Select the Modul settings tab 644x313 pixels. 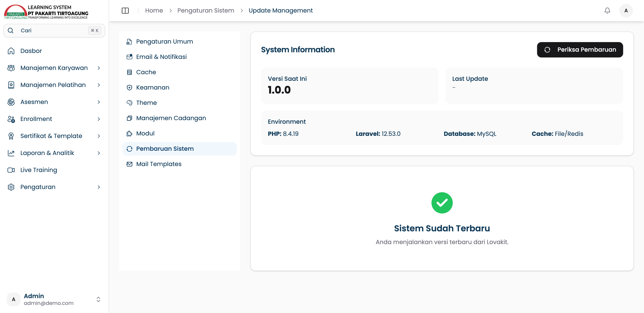click(x=180, y=134)
